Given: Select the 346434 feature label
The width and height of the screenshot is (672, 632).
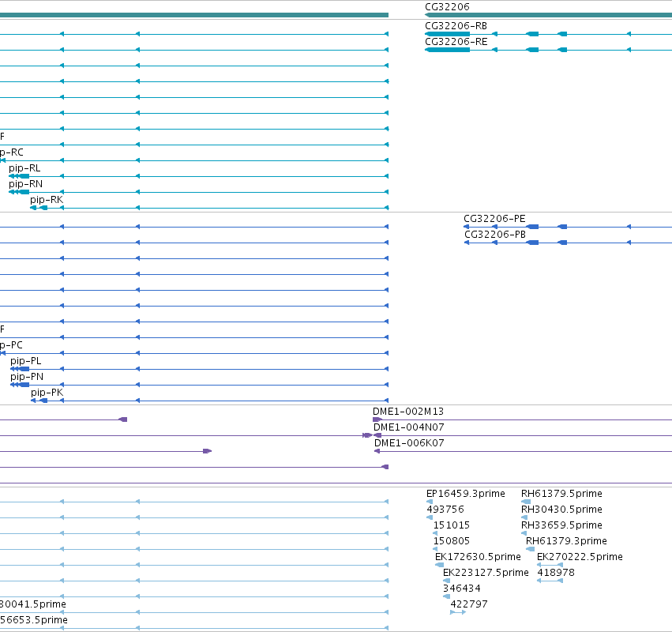Looking at the screenshot, I should click(x=462, y=589).
